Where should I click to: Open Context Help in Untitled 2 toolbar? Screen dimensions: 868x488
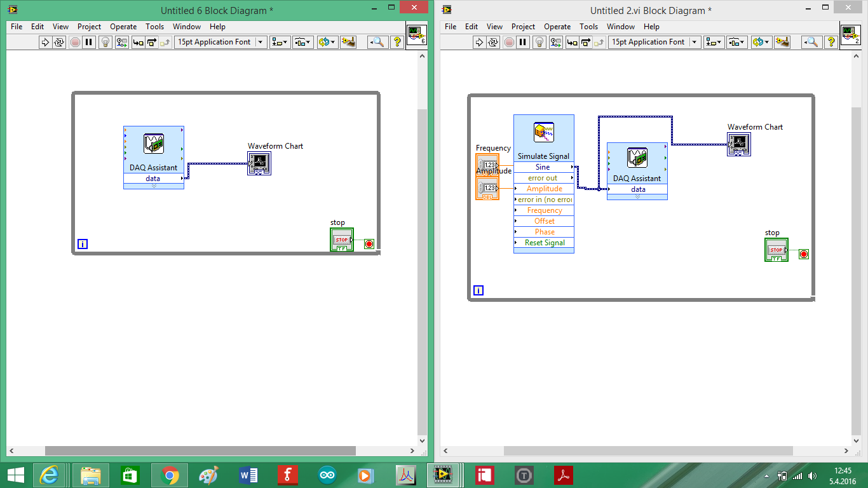[831, 42]
